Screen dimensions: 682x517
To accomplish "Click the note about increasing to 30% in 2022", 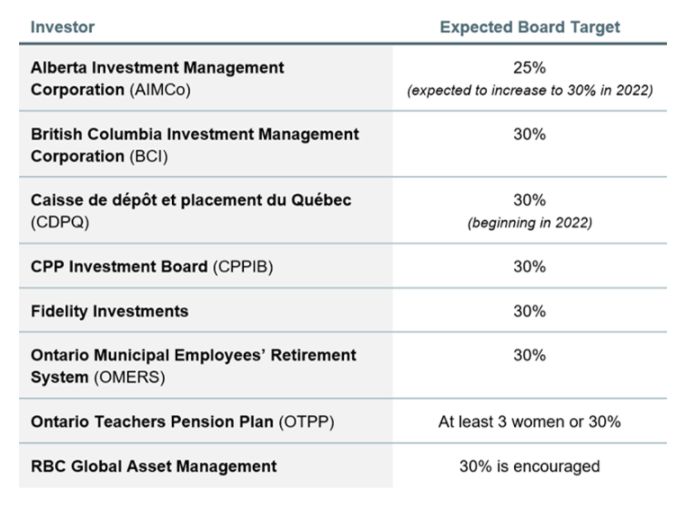I will 529,91.
